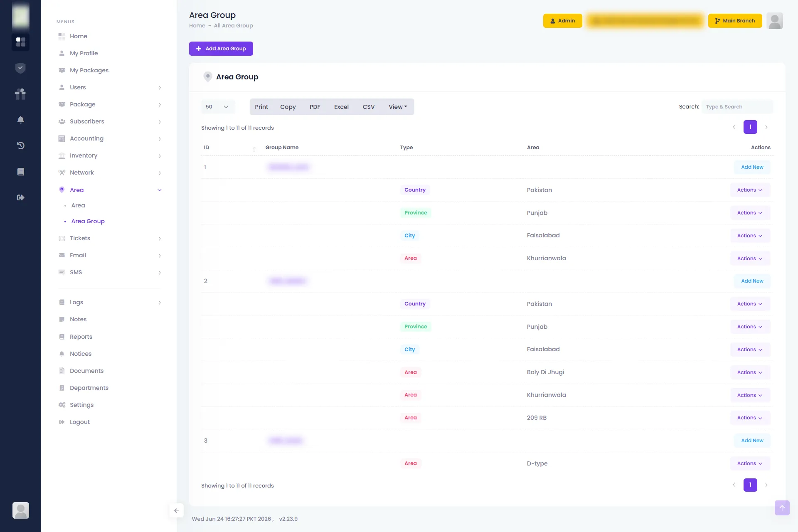Open Actions dropdown for D-type
This screenshot has width=798, height=532.
click(x=750, y=463)
